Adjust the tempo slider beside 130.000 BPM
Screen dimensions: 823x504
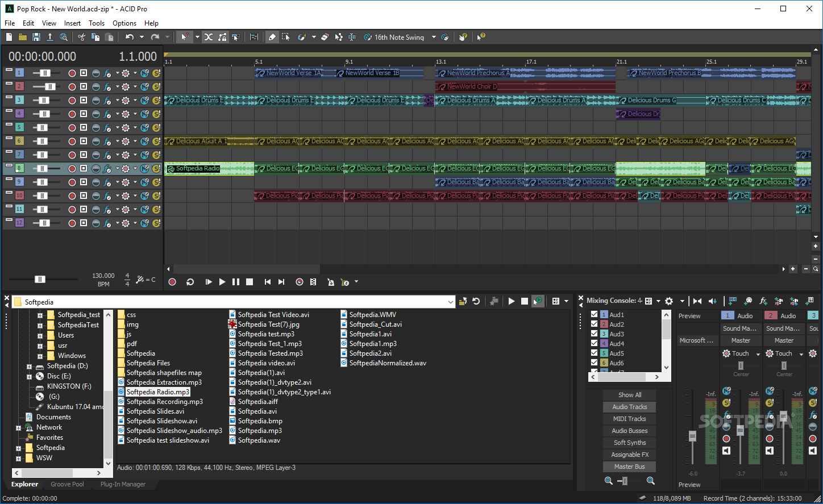[x=40, y=279]
